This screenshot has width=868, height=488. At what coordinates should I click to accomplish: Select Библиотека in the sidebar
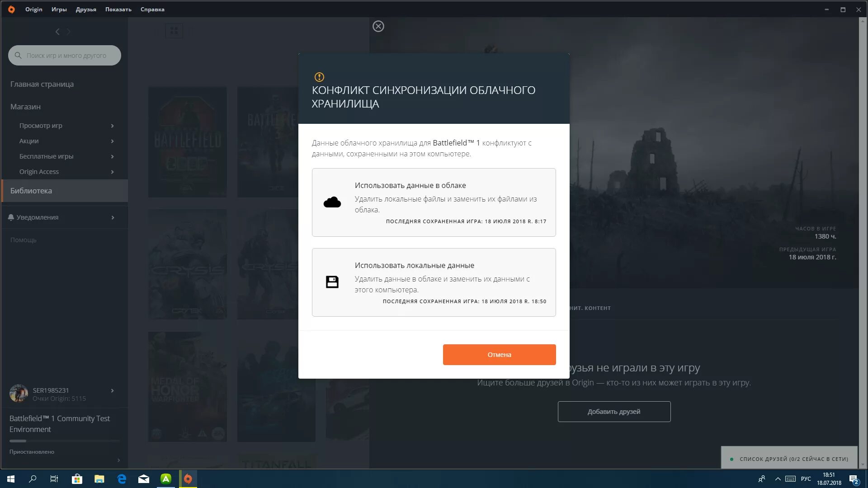[x=65, y=191]
